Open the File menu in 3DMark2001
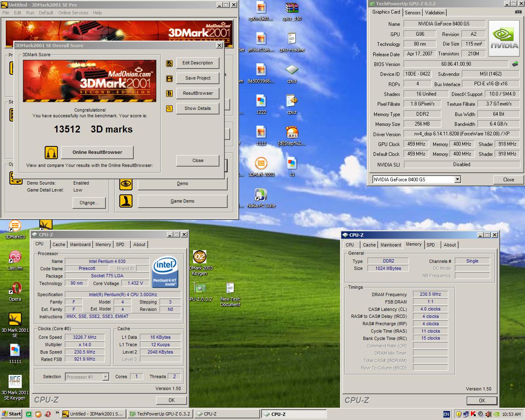525x420 pixels. point(6,13)
